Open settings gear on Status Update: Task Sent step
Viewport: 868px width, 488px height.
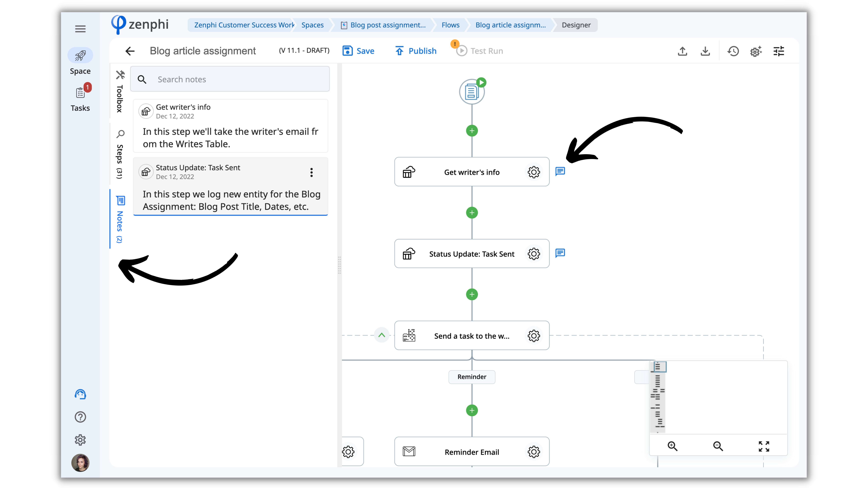point(534,254)
